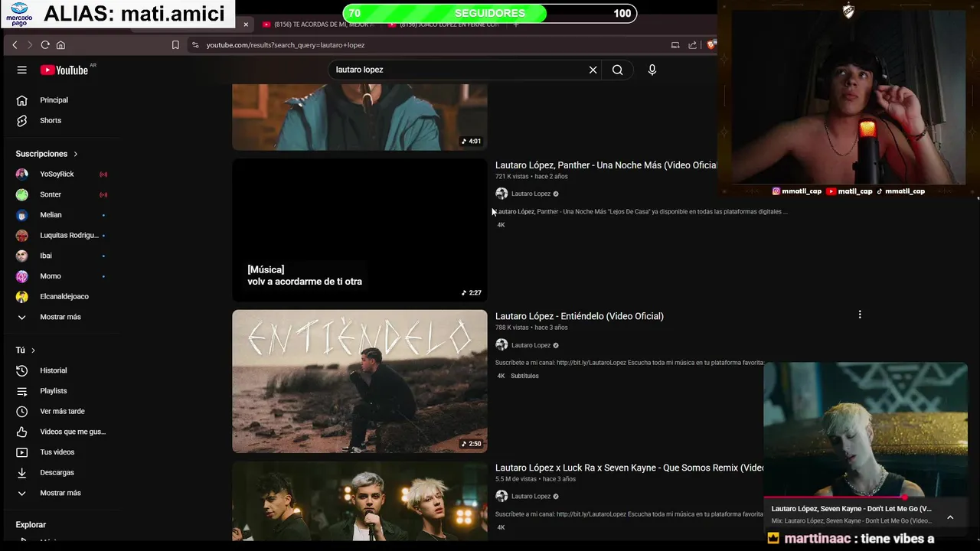Close the current browser tab

(246, 24)
